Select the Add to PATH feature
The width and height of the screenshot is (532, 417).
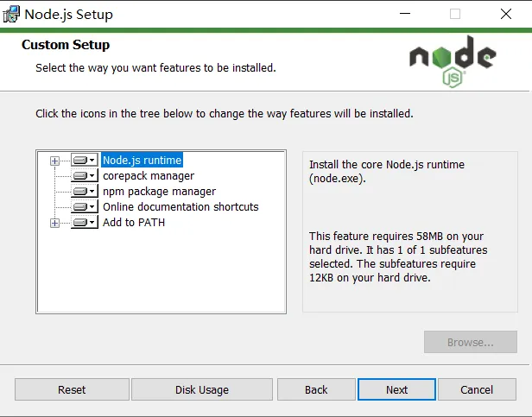pyautogui.click(x=134, y=223)
